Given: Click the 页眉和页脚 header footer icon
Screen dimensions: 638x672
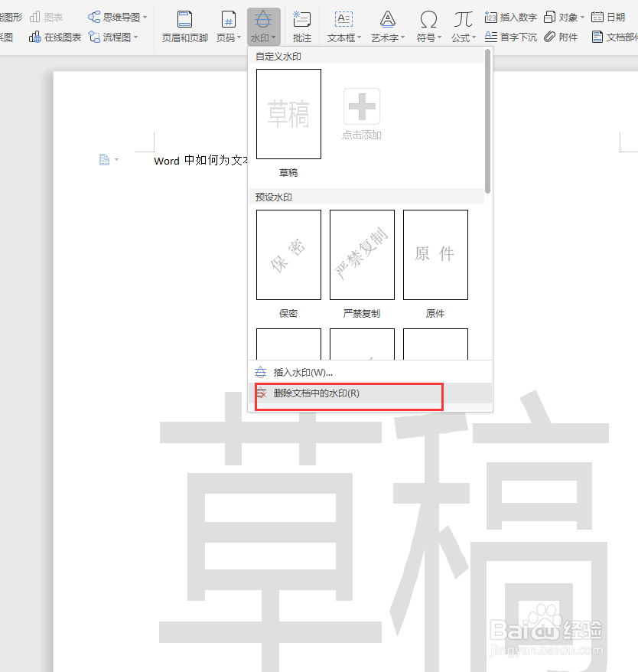Looking at the screenshot, I should [x=184, y=25].
